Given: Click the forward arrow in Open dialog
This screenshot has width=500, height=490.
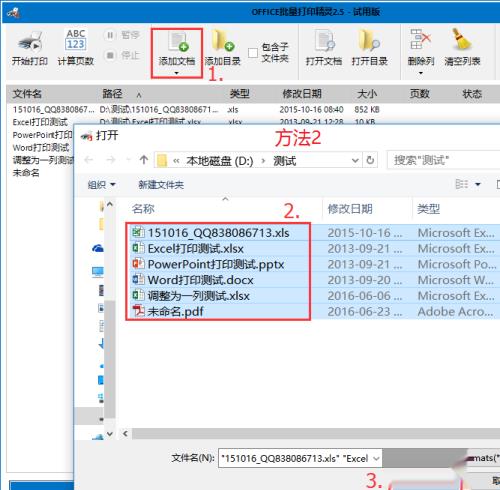Looking at the screenshot, I should click(110, 160).
